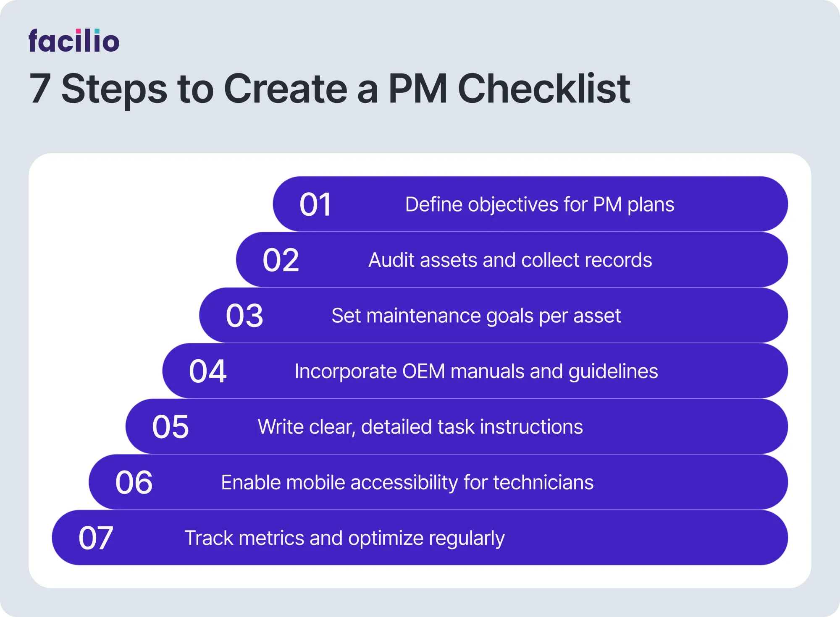This screenshot has height=617, width=840.
Task: Click the step number 03
Action: [244, 316]
